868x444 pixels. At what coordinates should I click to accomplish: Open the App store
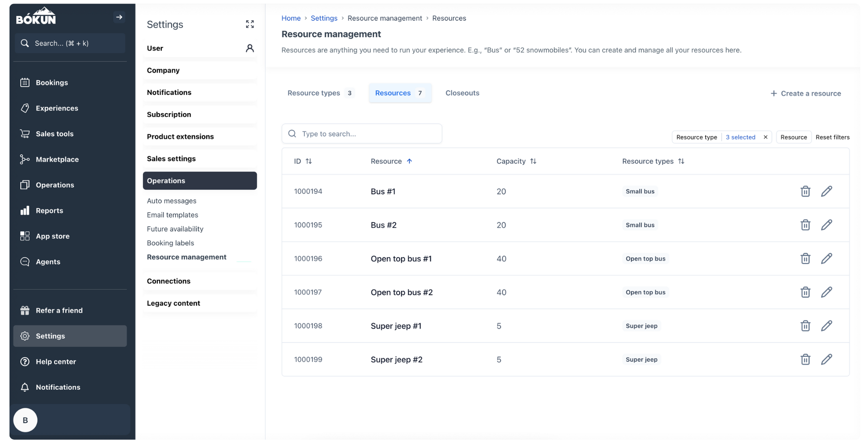click(53, 236)
